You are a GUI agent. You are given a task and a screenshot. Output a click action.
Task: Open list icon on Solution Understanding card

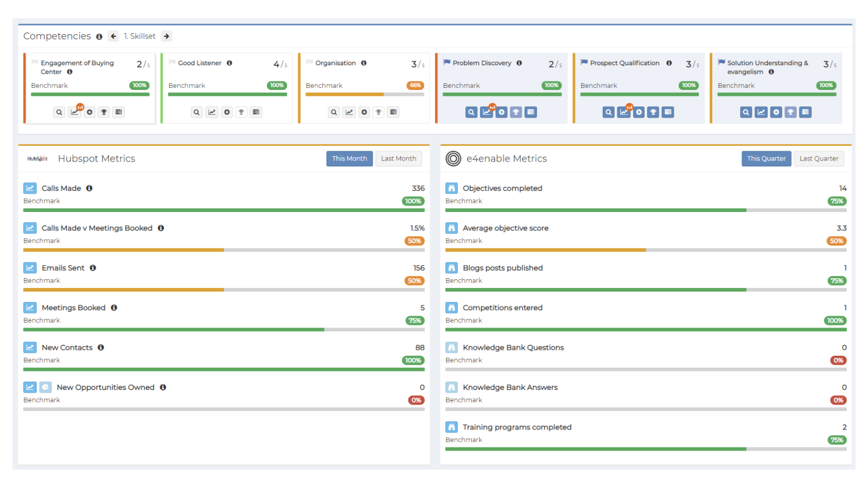[x=806, y=112]
